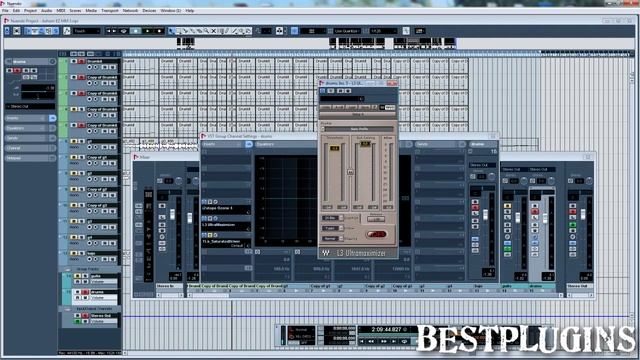Click L3 threshold/ceiling Link button
The height and width of the screenshot is (360, 640).
[350, 172]
